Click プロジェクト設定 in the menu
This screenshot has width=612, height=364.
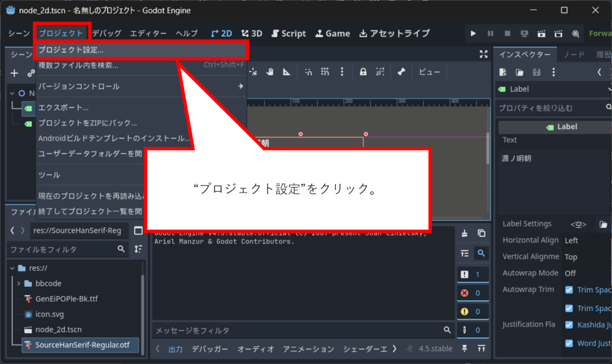[x=71, y=50]
